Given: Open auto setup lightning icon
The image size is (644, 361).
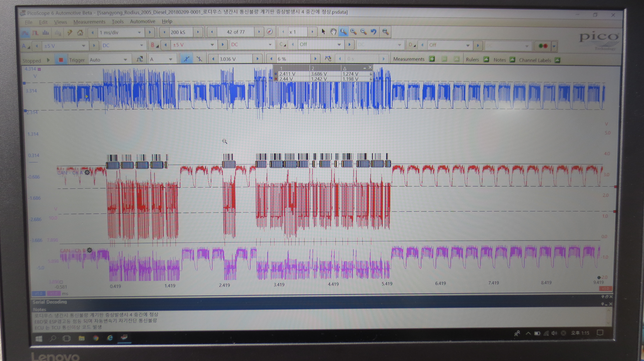Looking at the screenshot, I should click(x=70, y=33).
